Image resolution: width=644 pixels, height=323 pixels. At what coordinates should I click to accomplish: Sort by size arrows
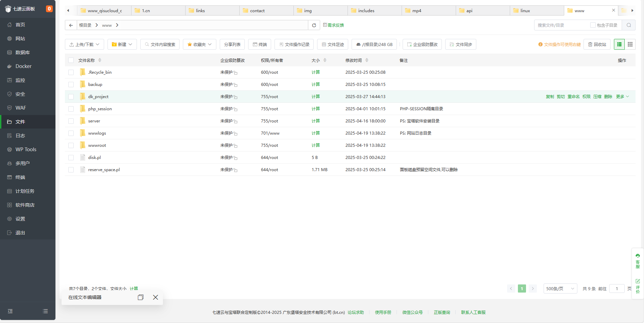(325, 60)
